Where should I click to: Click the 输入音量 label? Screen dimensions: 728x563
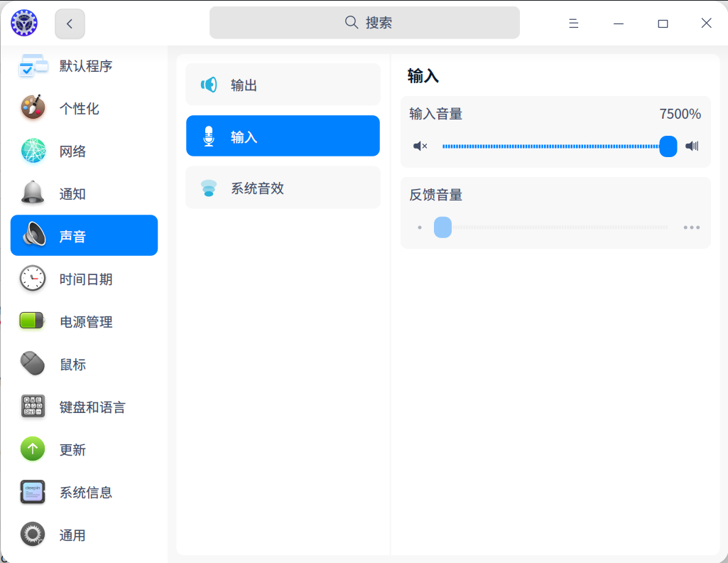(x=435, y=114)
